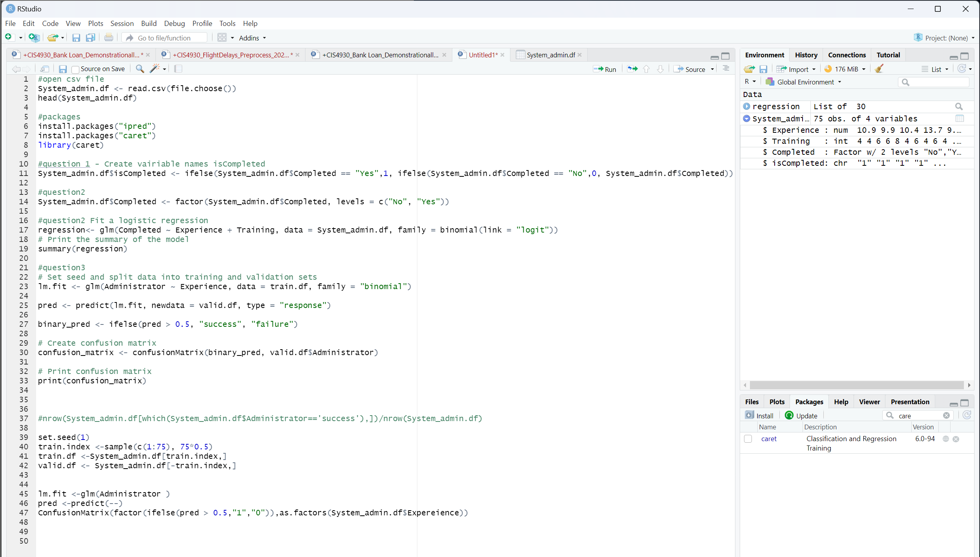This screenshot has height=557, width=980.
Task: Switch to the History tab
Action: coord(806,55)
